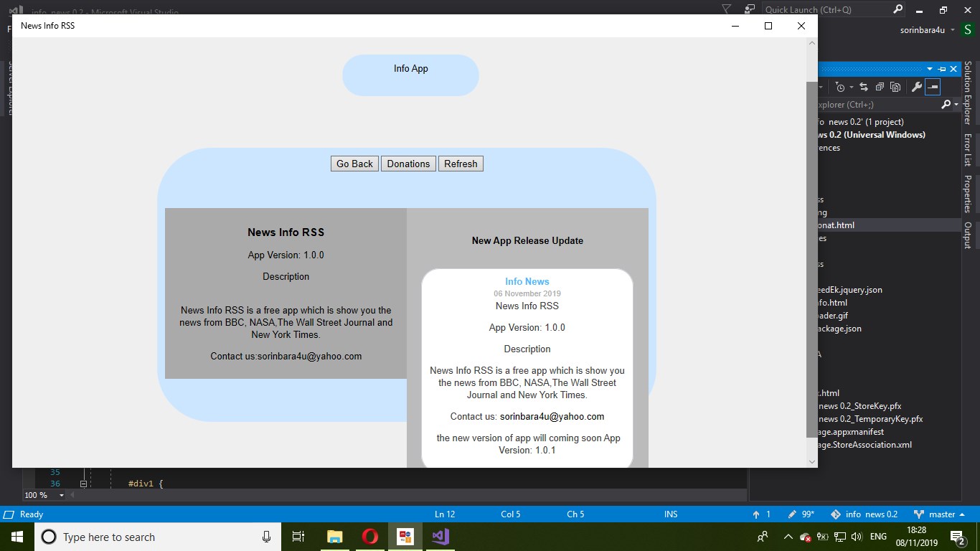Open the Pending Changes Filter dropdown arrow
Viewport: 980px width, 551px height.
pyautogui.click(x=852, y=87)
